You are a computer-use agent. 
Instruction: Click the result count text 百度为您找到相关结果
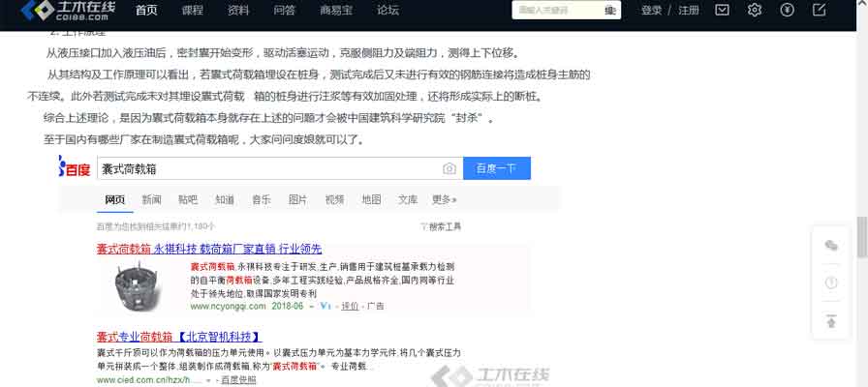pos(156,226)
